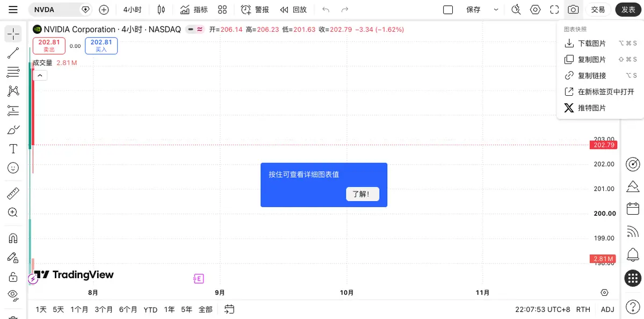Choose 推特图片 option

point(600,108)
